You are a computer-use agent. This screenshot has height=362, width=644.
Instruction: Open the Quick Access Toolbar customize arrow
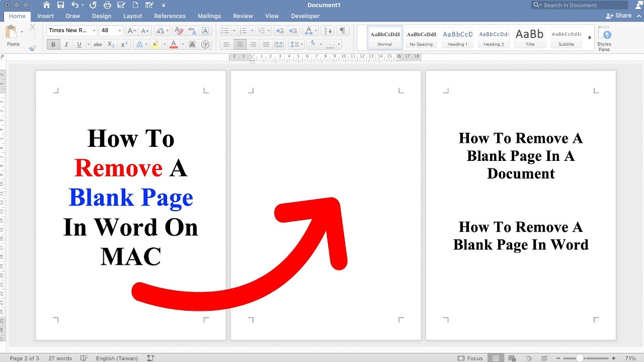(x=164, y=5)
